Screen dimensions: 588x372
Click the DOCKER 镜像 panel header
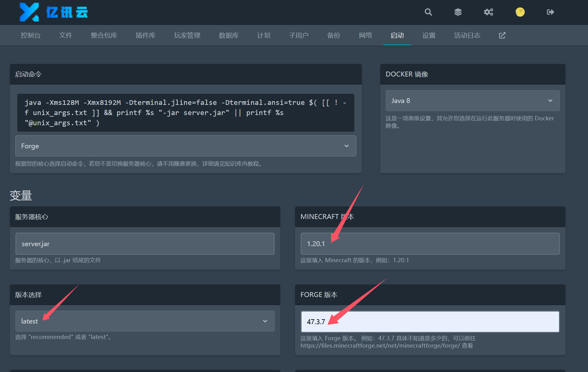(x=473, y=74)
